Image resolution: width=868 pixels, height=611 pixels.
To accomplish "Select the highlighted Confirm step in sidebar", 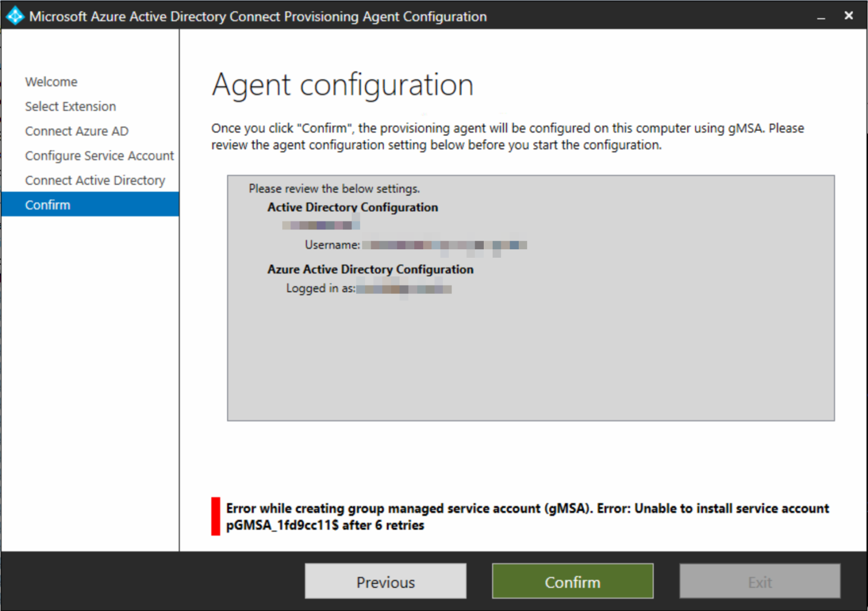I will pos(47,205).
